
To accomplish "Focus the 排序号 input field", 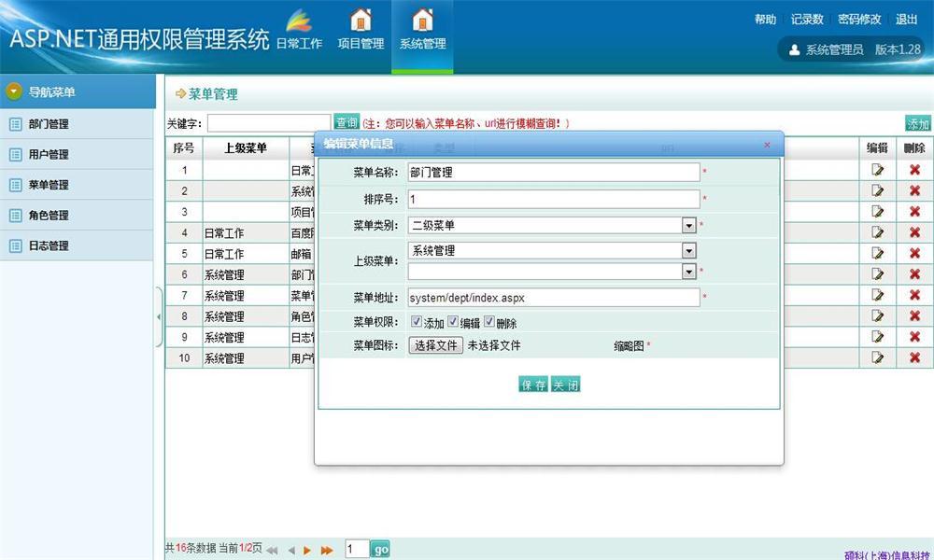I will (x=554, y=199).
